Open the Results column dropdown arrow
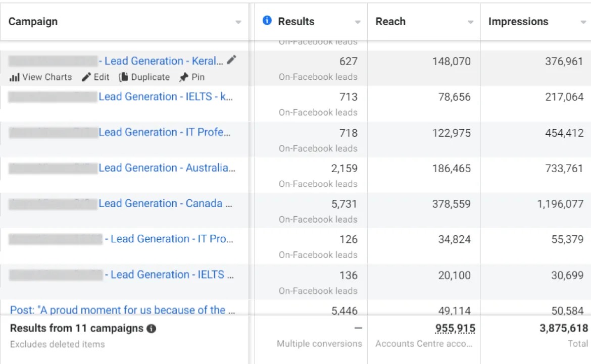Screen dimensions: 591x364 (x=358, y=23)
